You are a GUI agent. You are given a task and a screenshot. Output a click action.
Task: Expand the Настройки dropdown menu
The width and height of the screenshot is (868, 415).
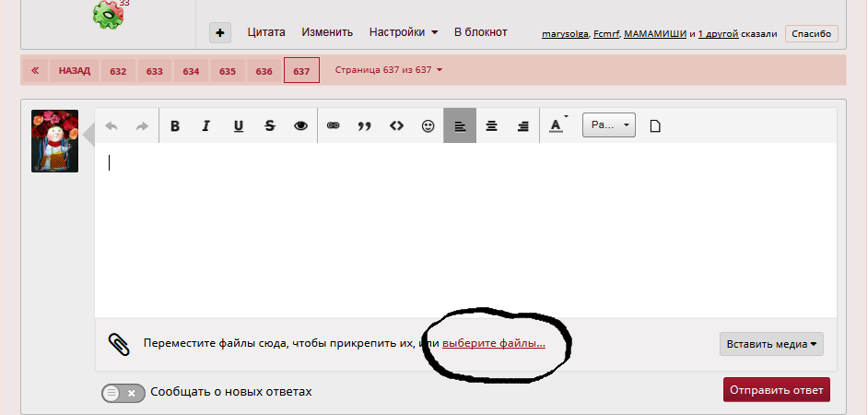coord(404,32)
